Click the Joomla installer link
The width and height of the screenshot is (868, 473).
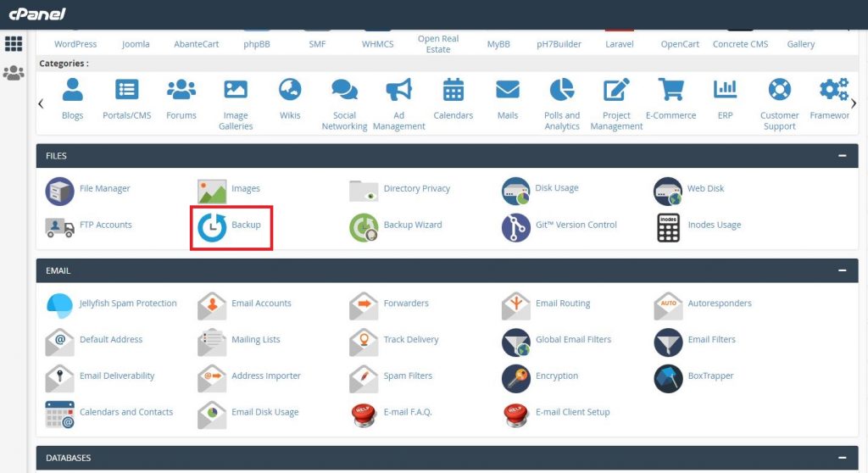click(136, 44)
